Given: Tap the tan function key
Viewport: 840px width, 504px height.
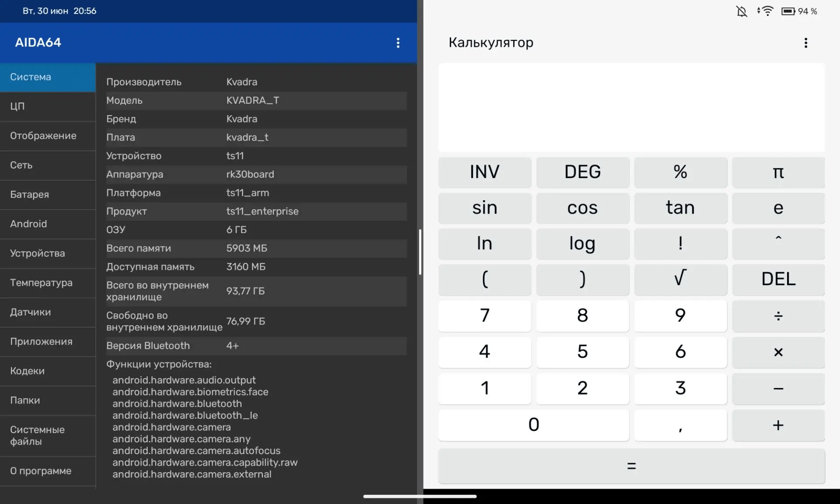Looking at the screenshot, I should 680,208.
